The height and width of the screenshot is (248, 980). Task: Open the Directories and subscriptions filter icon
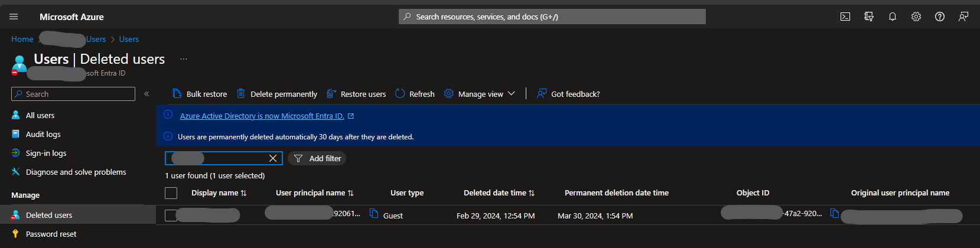point(869,17)
